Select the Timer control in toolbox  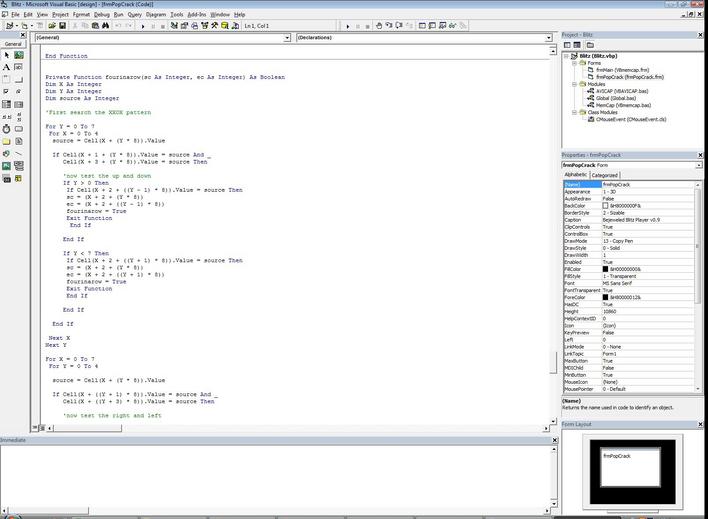tap(7, 129)
